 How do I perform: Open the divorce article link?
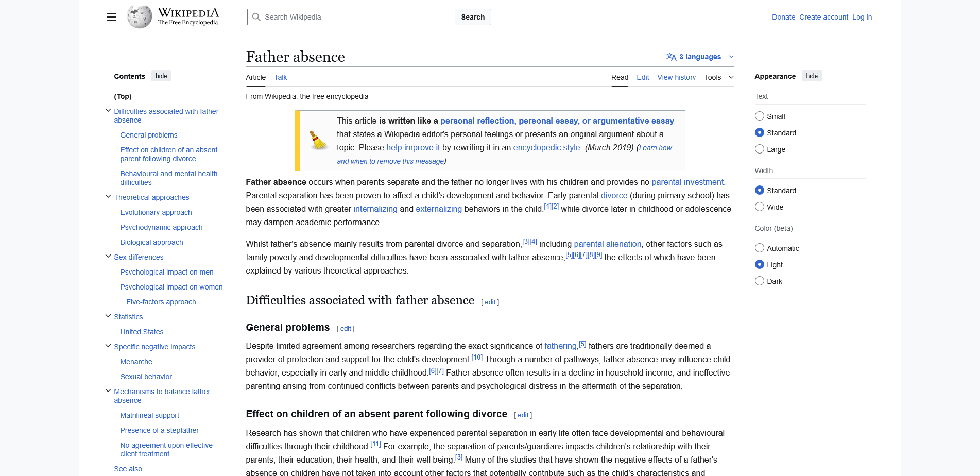[614, 195]
